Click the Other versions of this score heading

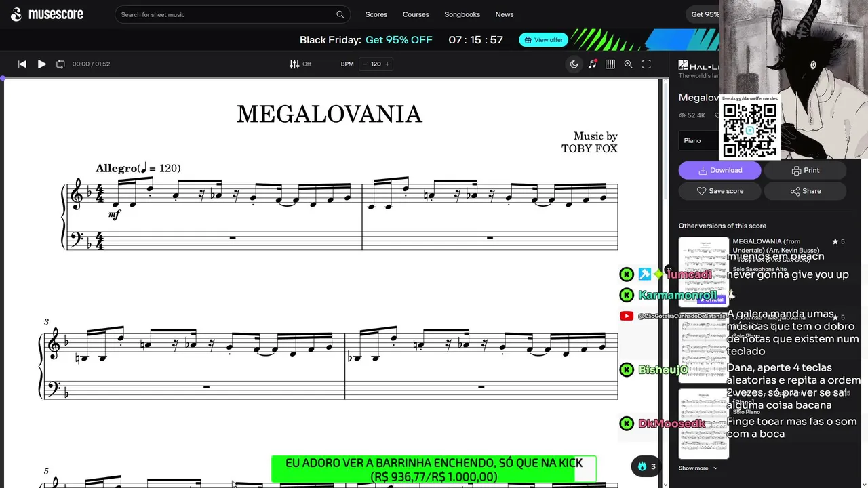pos(722,226)
